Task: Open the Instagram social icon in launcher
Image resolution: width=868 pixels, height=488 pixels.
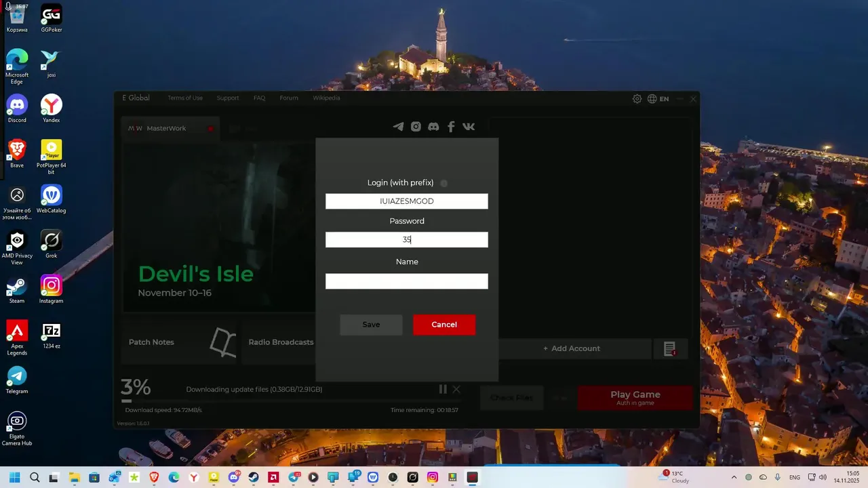Action: click(416, 127)
